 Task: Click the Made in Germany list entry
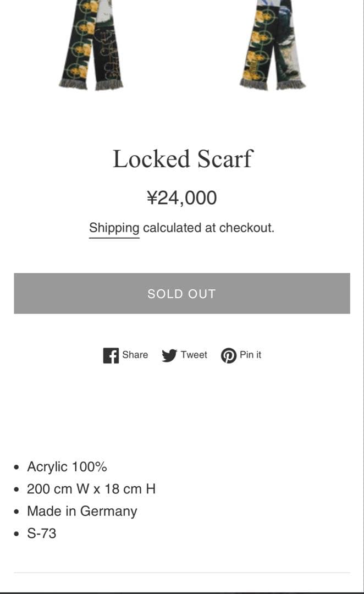pos(82,511)
